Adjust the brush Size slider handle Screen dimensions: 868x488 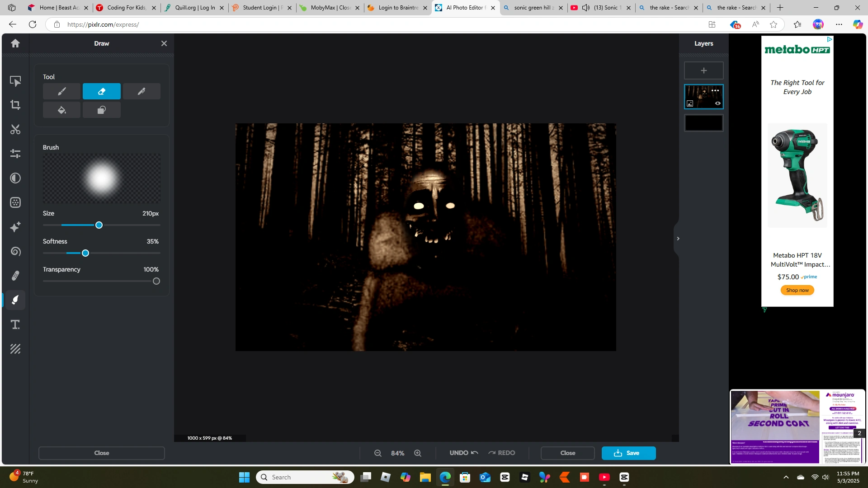99,225
